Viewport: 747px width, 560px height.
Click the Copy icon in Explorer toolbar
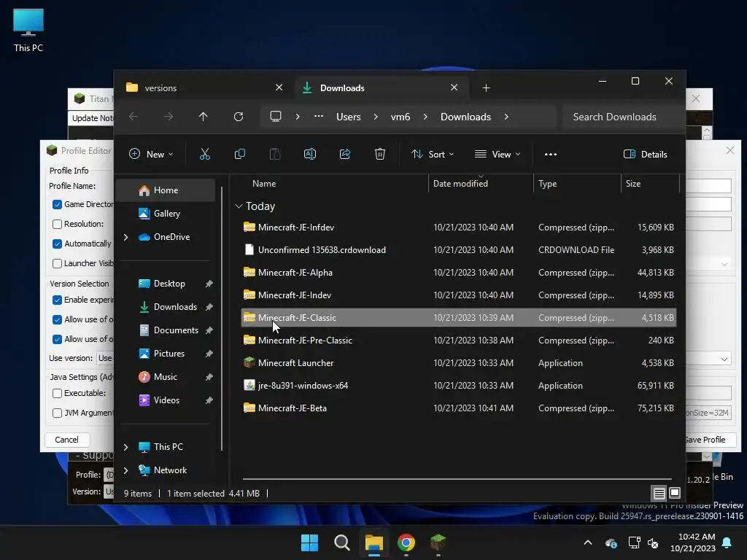pos(239,154)
